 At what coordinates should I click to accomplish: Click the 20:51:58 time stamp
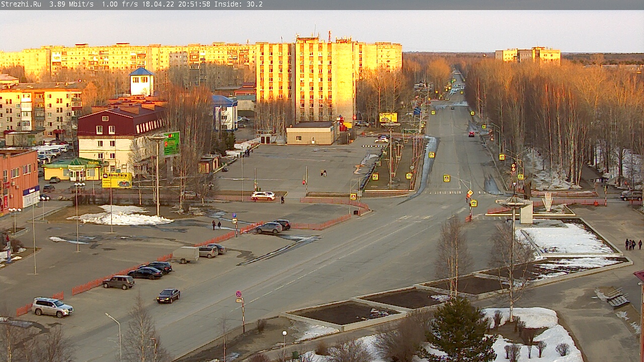tap(194, 4)
